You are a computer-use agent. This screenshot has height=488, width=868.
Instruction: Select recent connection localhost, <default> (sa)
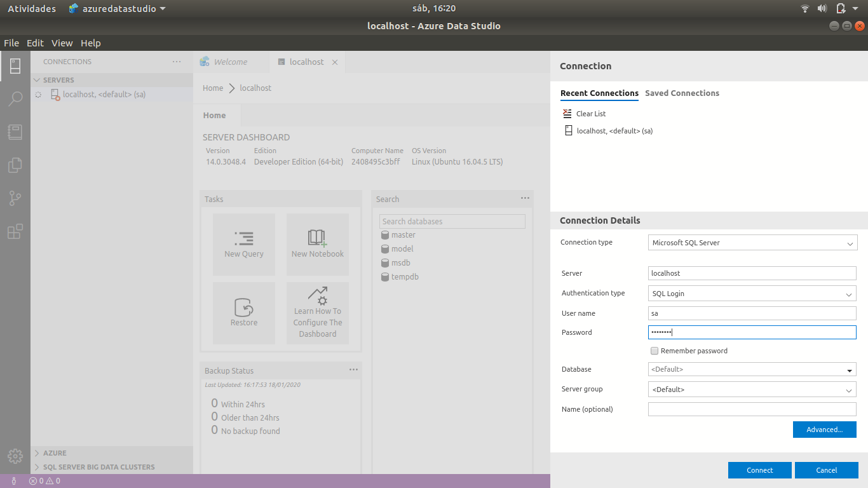point(614,131)
